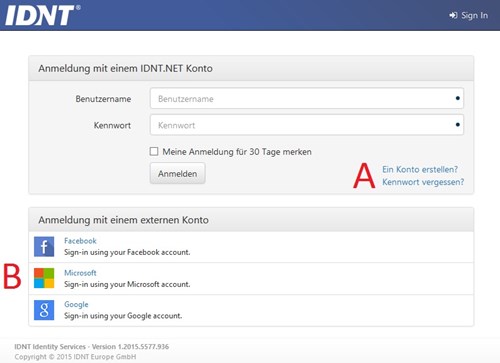Click the Microsoft logo icon
This screenshot has width=500, height=363.
tap(44, 278)
